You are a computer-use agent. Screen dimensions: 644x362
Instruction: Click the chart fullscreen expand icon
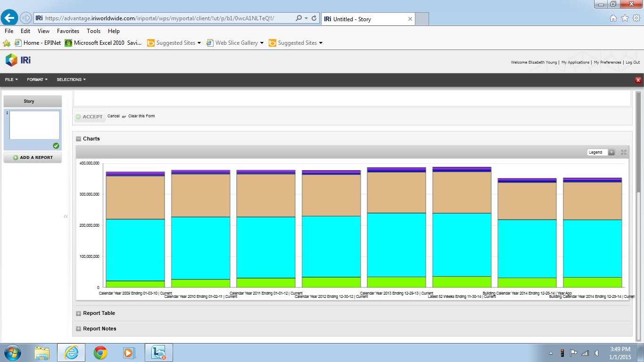[x=624, y=152]
